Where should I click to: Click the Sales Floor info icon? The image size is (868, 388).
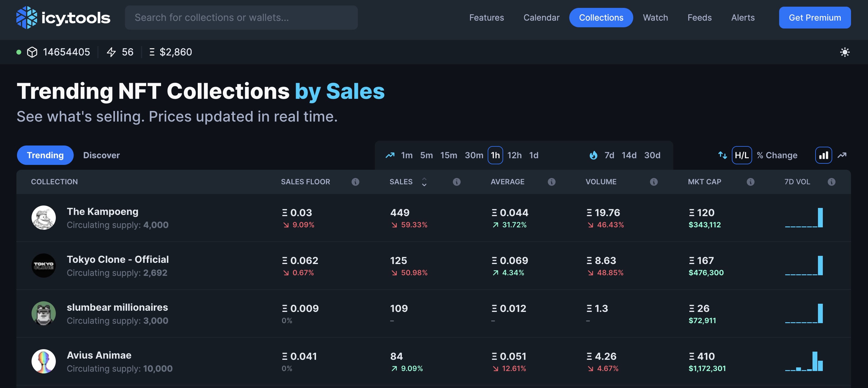pos(355,182)
